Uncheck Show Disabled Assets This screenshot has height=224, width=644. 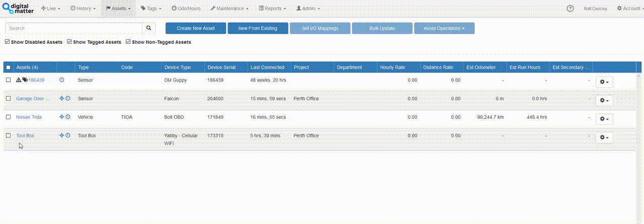(x=8, y=42)
